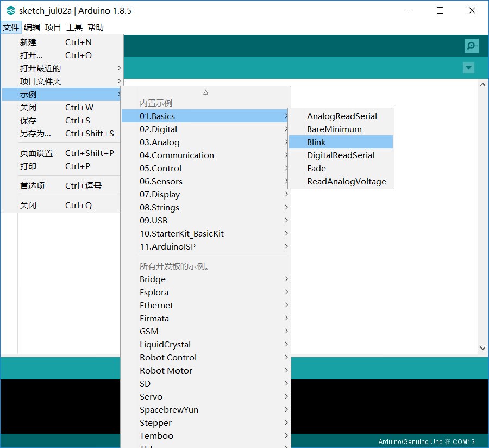
Task: Minimize the Arduino window
Action: coord(409,10)
